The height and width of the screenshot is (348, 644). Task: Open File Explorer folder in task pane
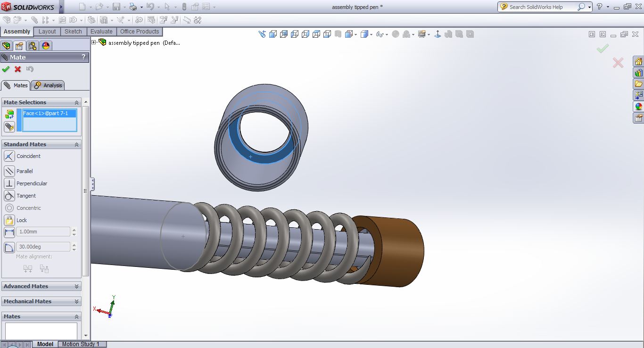tap(638, 84)
